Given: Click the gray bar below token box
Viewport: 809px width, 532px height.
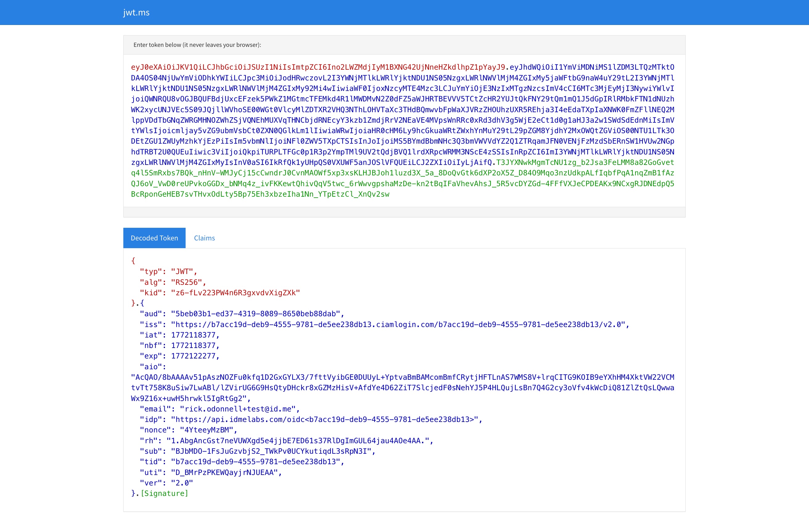Looking at the screenshot, I should [x=404, y=212].
